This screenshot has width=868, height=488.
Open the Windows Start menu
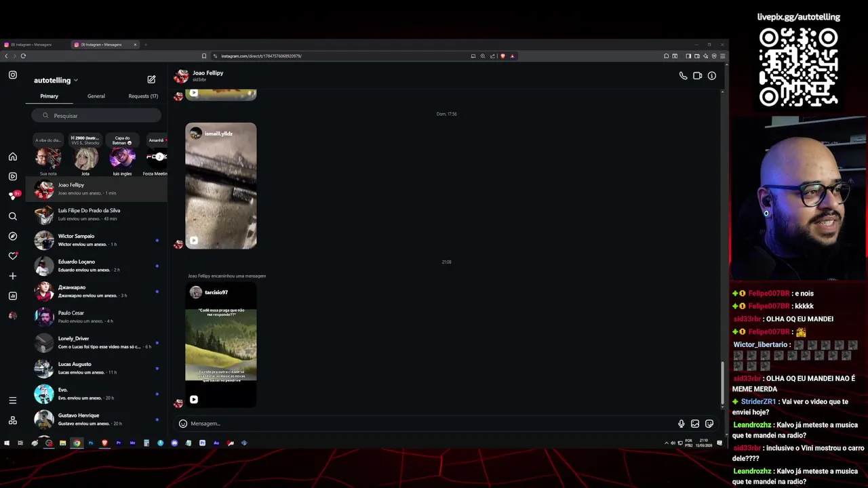(6, 443)
